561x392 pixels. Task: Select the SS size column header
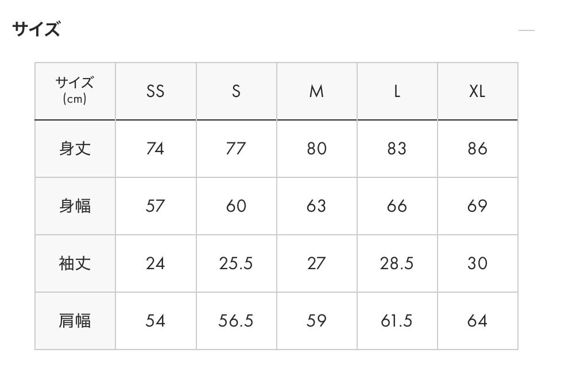156,91
